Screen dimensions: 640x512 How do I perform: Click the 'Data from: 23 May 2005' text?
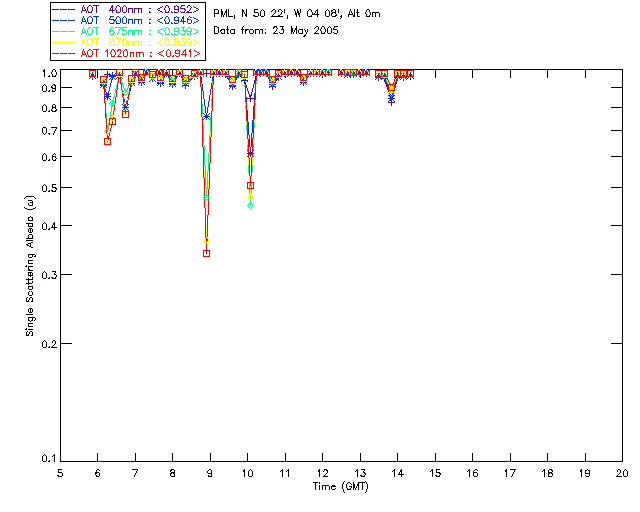coord(276,31)
